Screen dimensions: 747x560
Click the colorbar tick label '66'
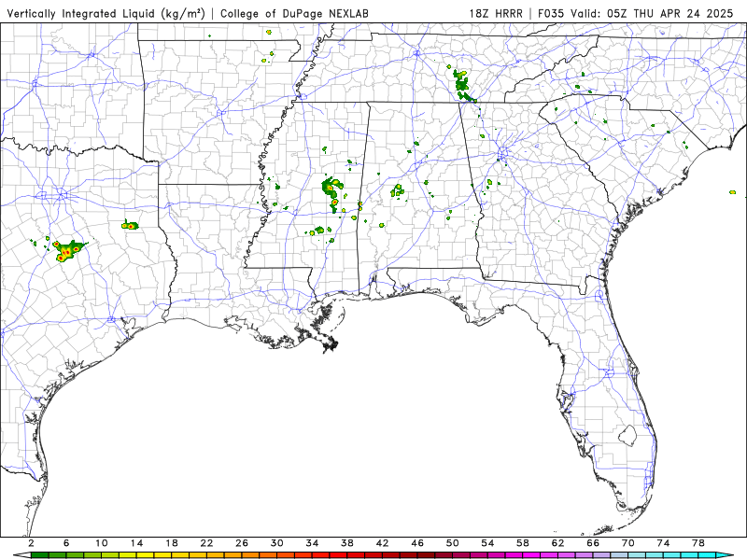pos(593,543)
